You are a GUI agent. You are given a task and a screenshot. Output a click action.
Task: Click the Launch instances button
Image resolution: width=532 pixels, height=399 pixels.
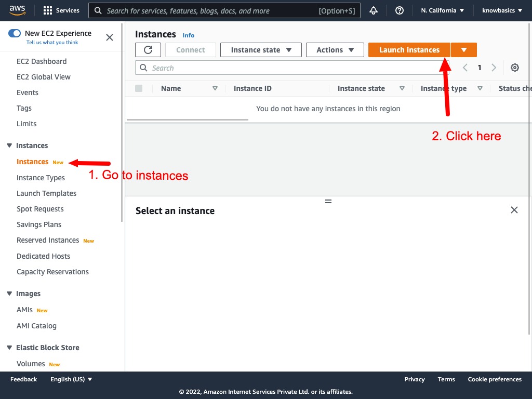(409, 50)
